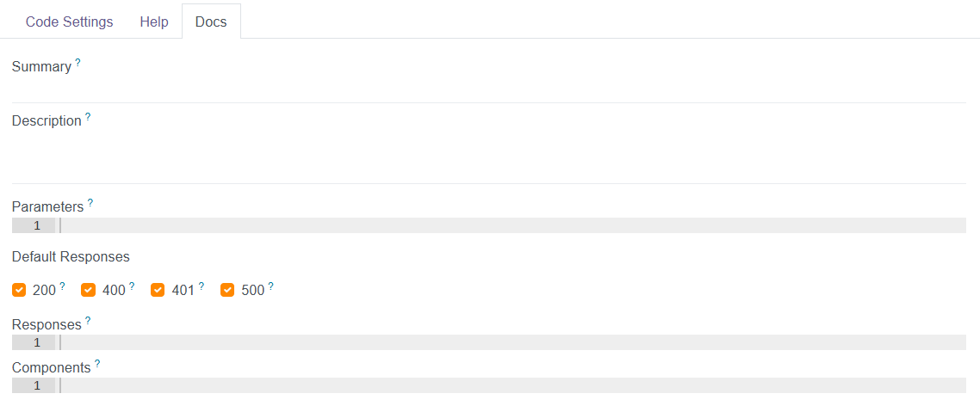Open the Parameters help tooltip icon
Image resolution: width=980 pixels, height=406 pixels.
(x=90, y=203)
